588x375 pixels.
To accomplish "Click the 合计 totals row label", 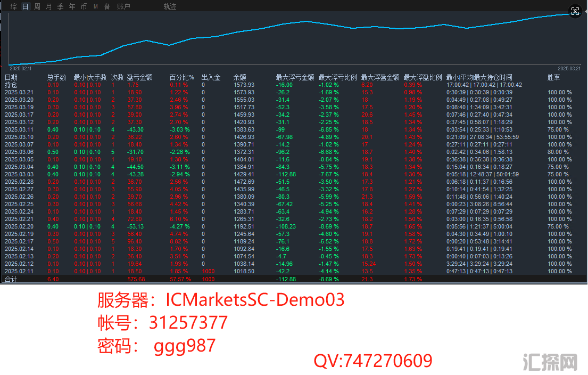I will (11, 279).
